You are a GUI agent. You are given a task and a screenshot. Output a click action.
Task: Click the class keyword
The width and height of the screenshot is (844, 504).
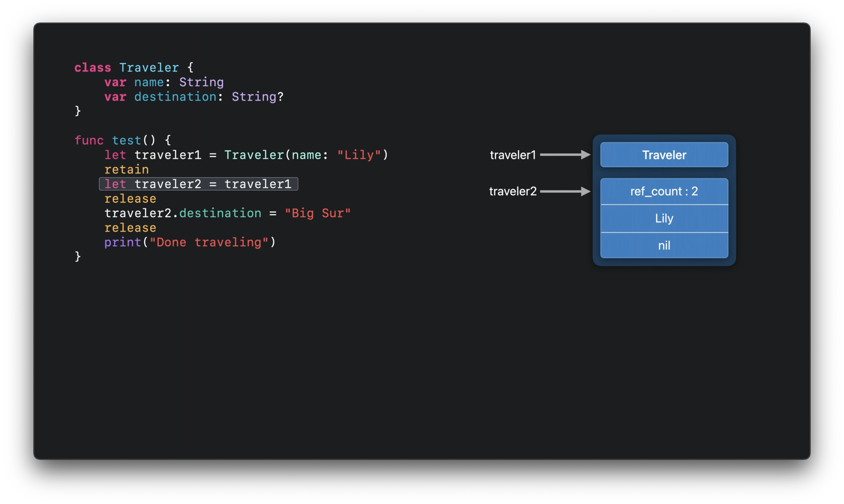pos(93,68)
